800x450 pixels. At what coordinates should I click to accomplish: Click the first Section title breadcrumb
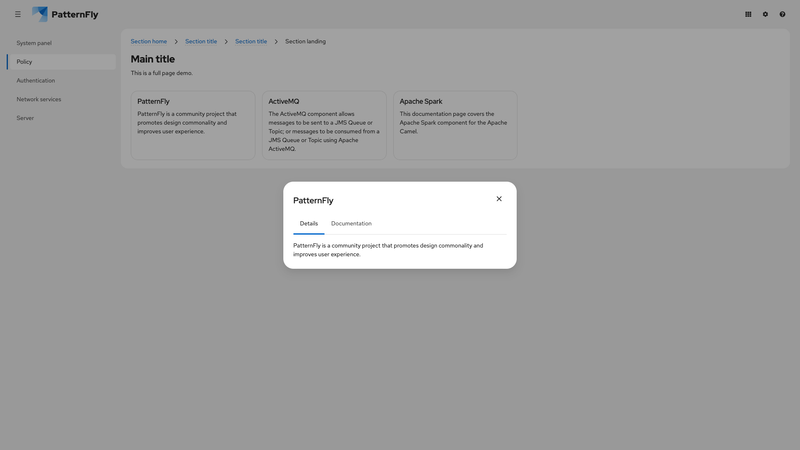(x=201, y=41)
